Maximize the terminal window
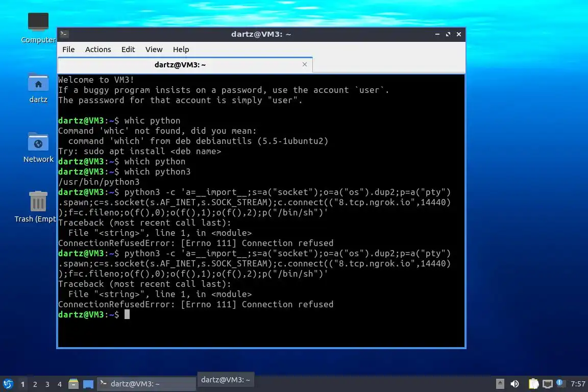 [x=448, y=34]
